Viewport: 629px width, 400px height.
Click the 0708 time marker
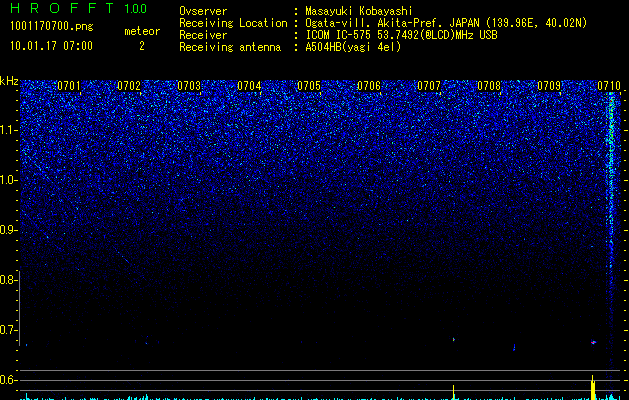coord(489,86)
